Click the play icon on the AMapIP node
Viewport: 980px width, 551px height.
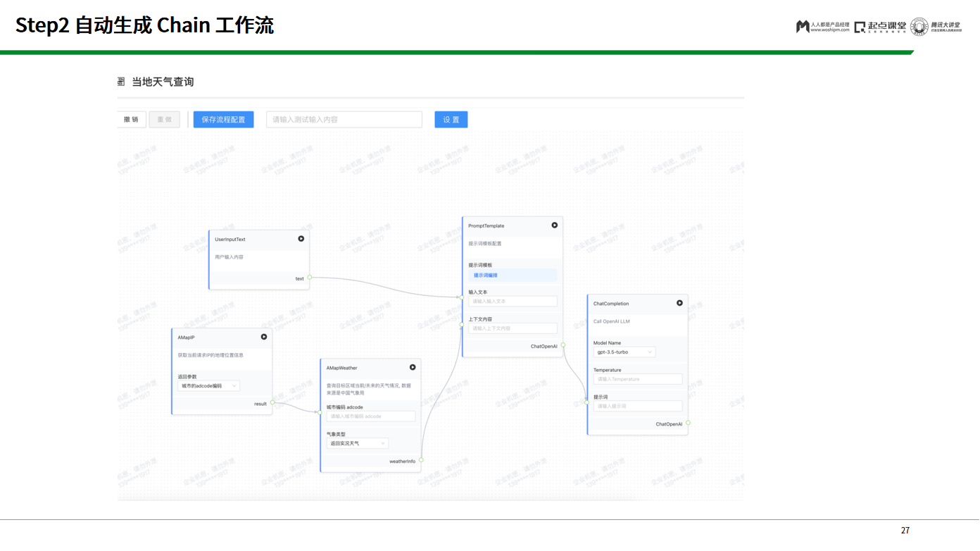pos(265,337)
